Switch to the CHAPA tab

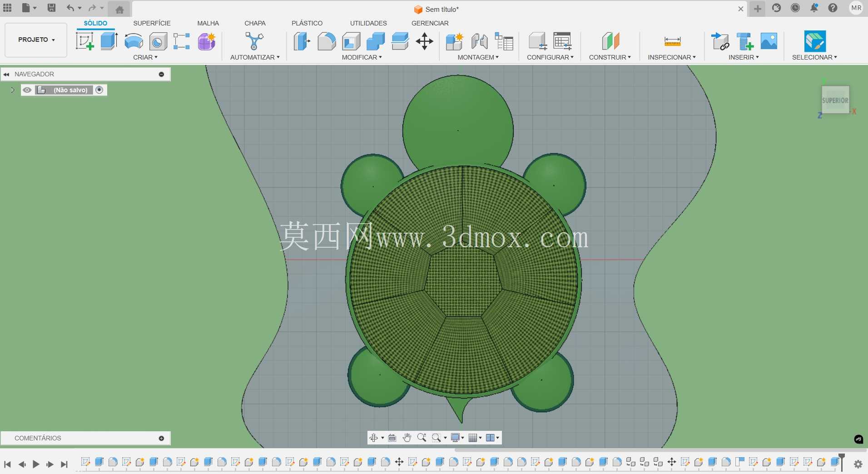pos(255,23)
